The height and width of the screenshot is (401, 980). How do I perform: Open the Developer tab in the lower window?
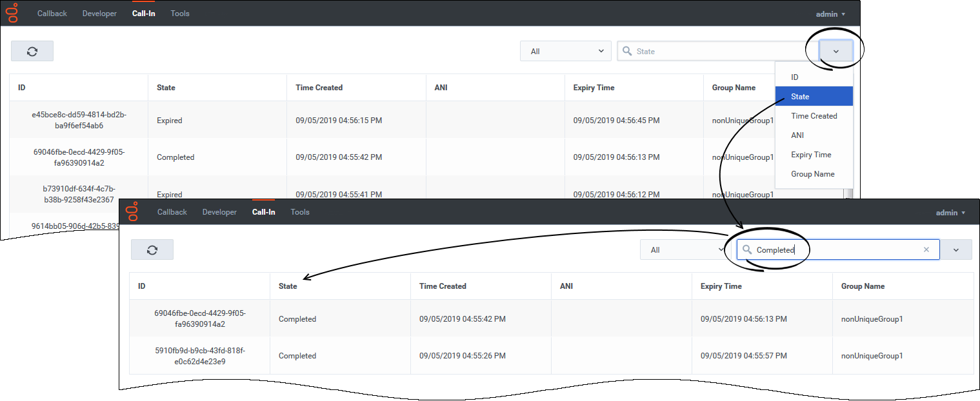click(219, 212)
